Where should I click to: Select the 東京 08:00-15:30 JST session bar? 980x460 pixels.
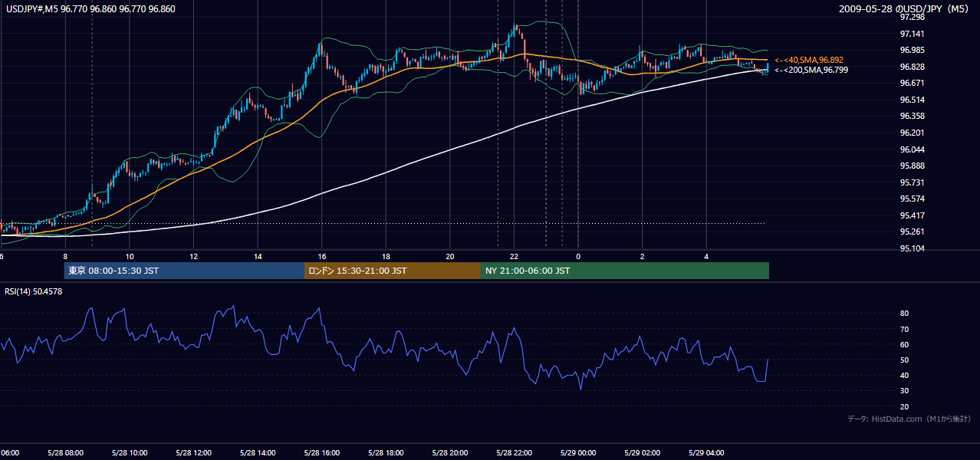(184, 271)
